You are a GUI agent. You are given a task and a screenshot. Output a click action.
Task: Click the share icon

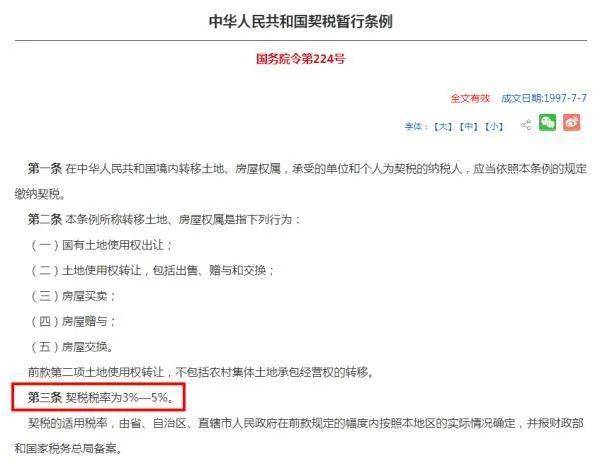tap(526, 125)
